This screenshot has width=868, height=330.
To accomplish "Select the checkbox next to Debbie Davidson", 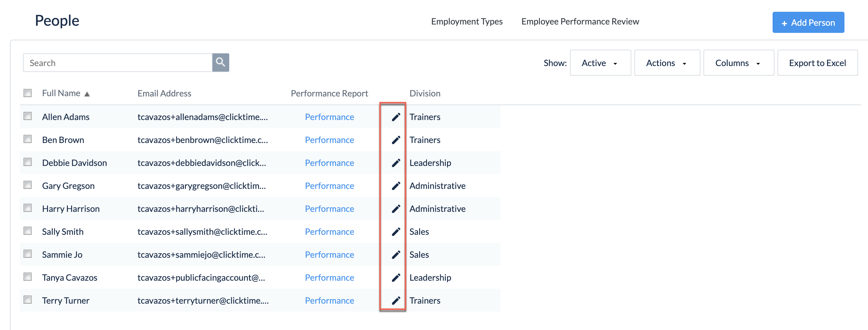I will [28, 162].
